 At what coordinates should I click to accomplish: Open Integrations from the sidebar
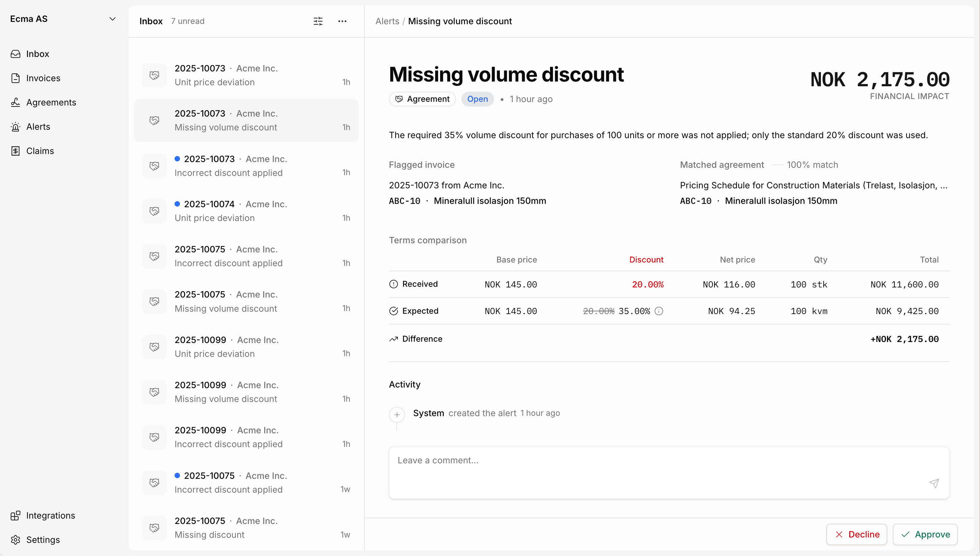(x=51, y=515)
